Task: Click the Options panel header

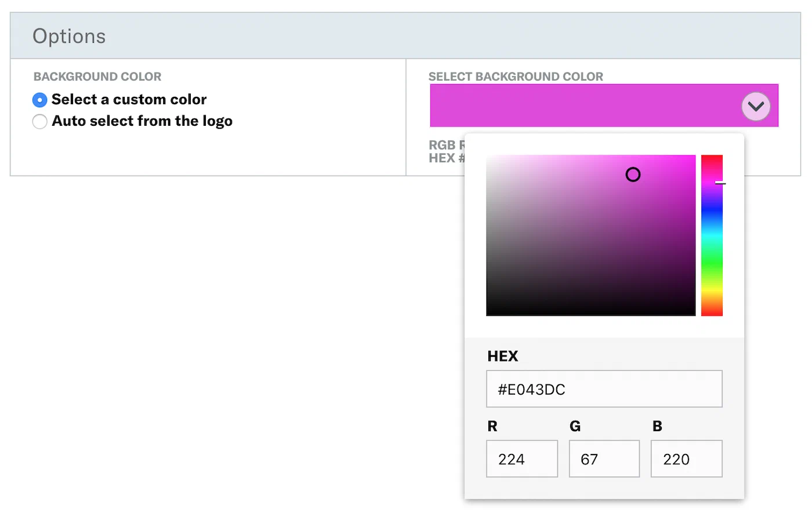Action: [x=405, y=36]
